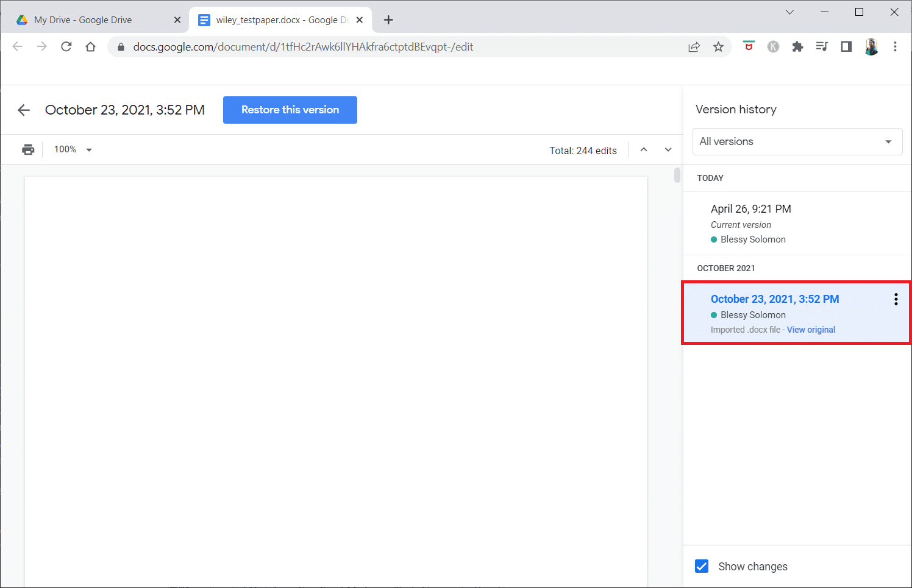The width and height of the screenshot is (912, 588).
Task: Click the TODAY group label
Action: point(710,178)
